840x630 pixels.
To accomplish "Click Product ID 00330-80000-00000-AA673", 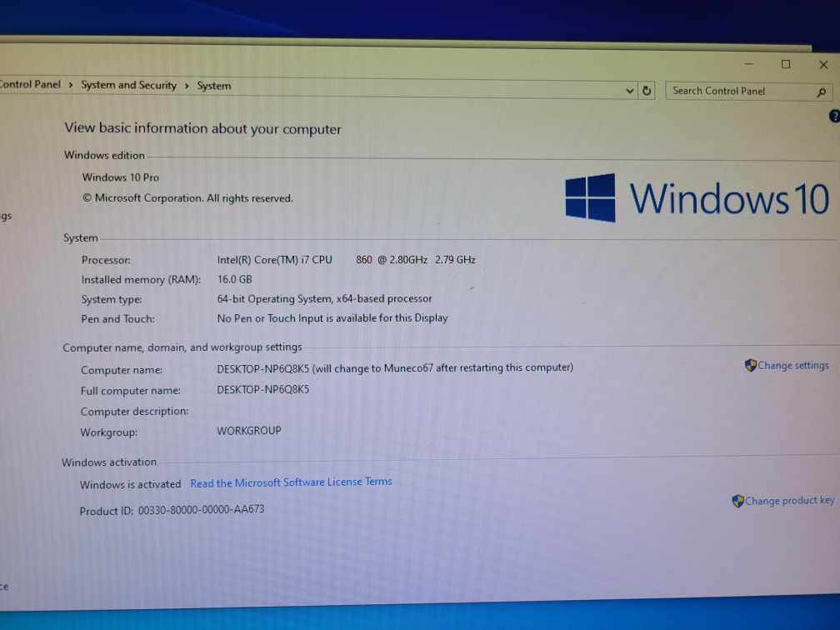I will tap(172, 510).
